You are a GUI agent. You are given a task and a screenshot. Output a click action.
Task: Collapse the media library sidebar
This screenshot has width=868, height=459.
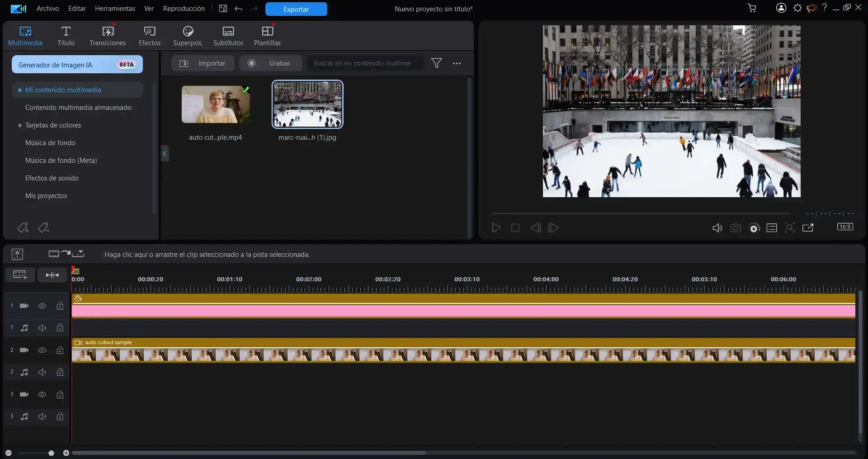[x=165, y=154]
